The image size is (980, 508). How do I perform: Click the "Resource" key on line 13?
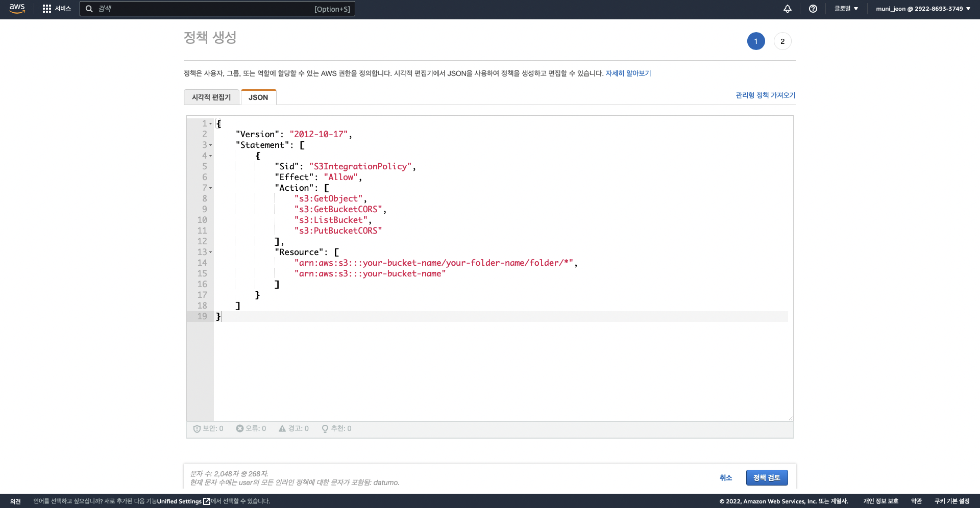299,252
